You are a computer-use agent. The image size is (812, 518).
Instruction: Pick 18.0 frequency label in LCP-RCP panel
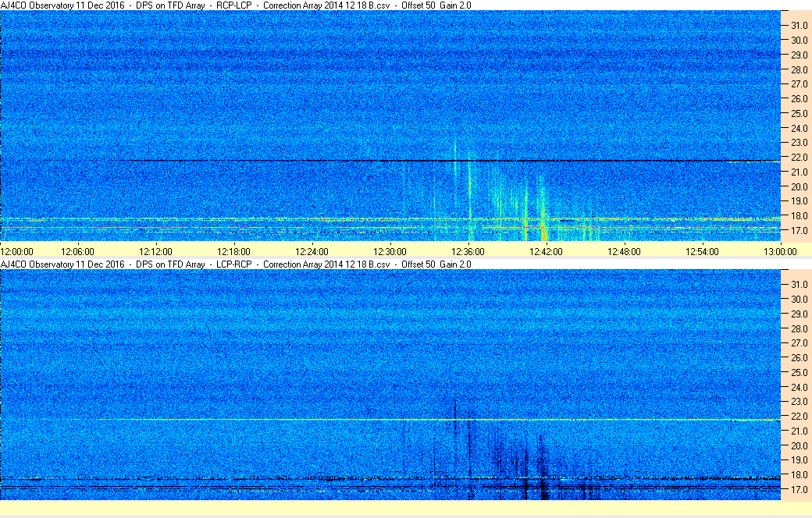click(x=799, y=474)
